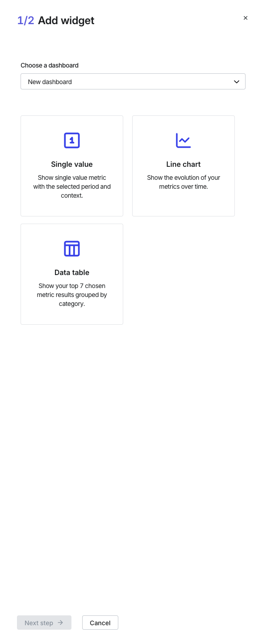Click the Single value description text
This screenshot has width=267, height=644.
coord(72,186)
